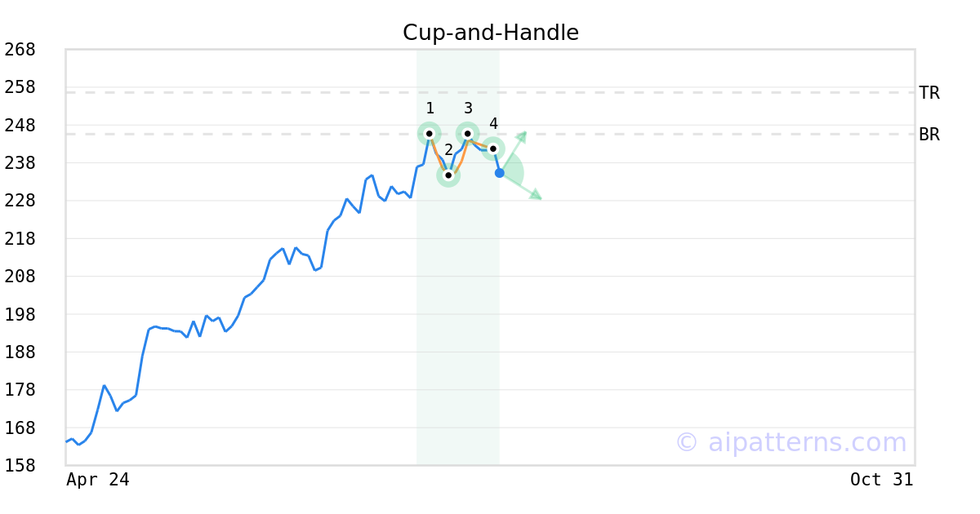
Task: Click the 228 price axis label
Action: pos(20,201)
